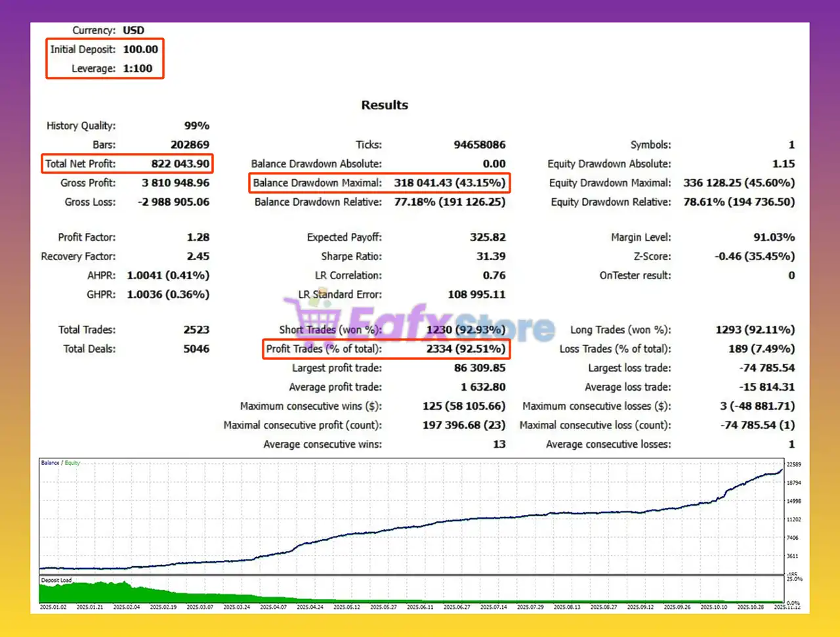Click the Leverage value 1:100
The height and width of the screenshot is (637, 840).
click(138, 68)
